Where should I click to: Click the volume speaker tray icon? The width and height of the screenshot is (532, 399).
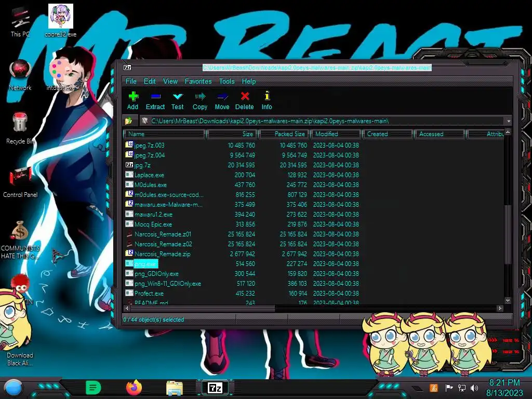click(x=474, y=388)
